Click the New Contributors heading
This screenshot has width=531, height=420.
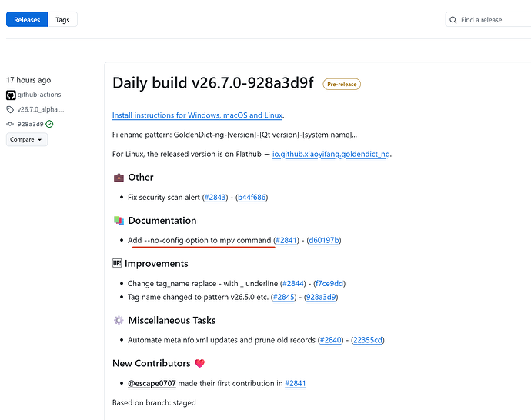tap(152, 364)
